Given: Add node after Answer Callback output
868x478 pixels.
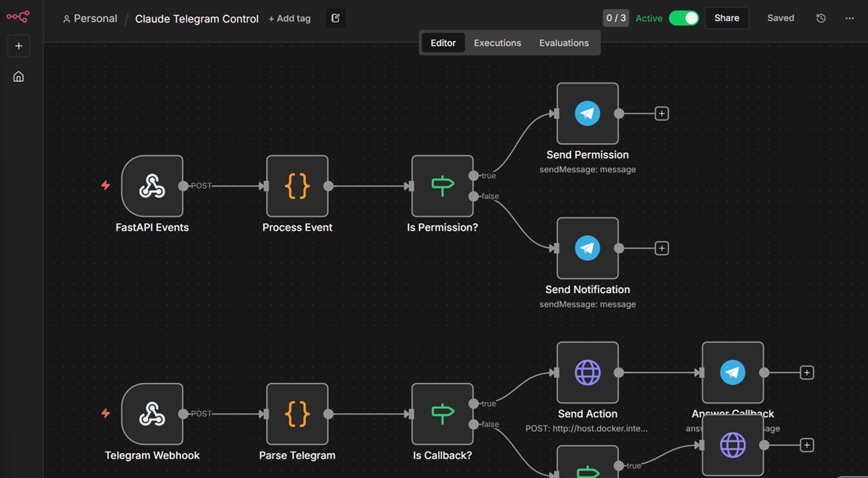Looking at the screenshot, I should [x=806, y=372].
